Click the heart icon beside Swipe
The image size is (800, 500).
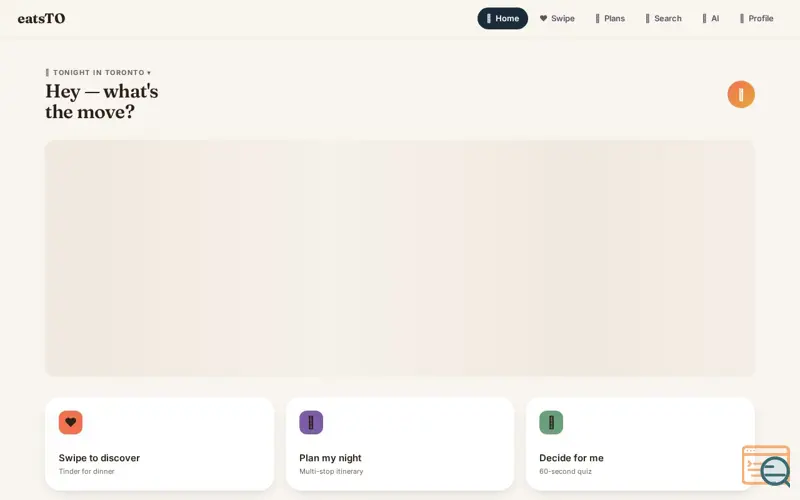[543, 18]
